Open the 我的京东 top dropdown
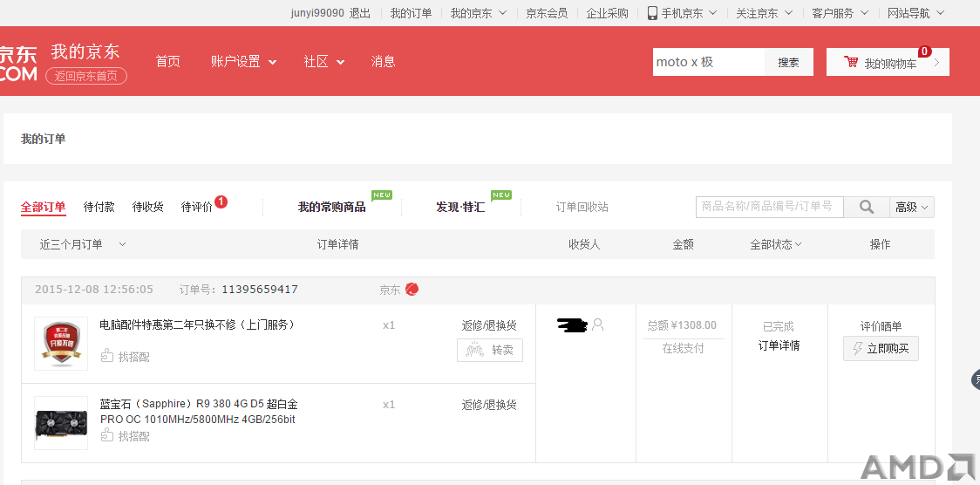 [478, 13]
